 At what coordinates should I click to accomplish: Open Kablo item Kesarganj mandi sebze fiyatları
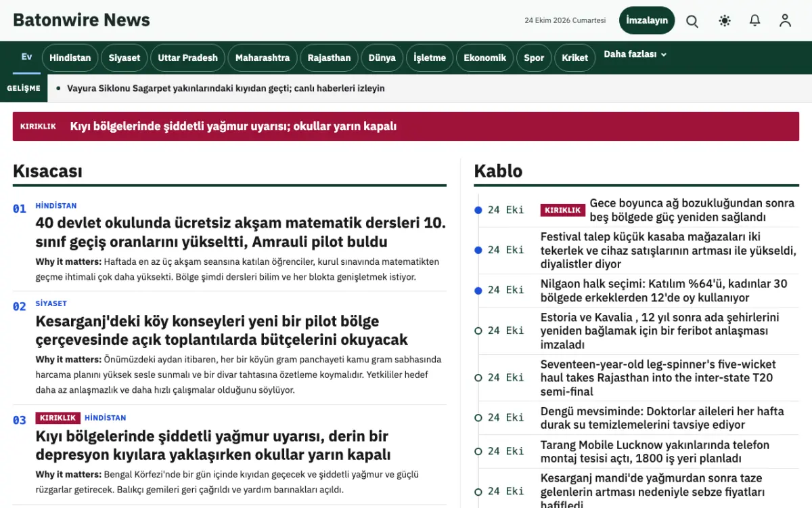point(653,490)
